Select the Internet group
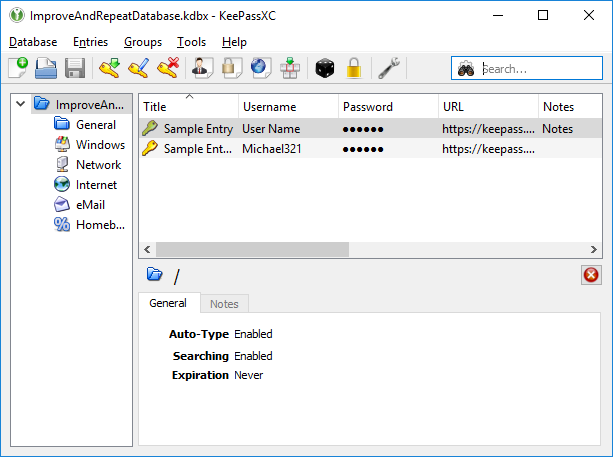Screen dimensions: 613x457 click(x=85, y=185)
